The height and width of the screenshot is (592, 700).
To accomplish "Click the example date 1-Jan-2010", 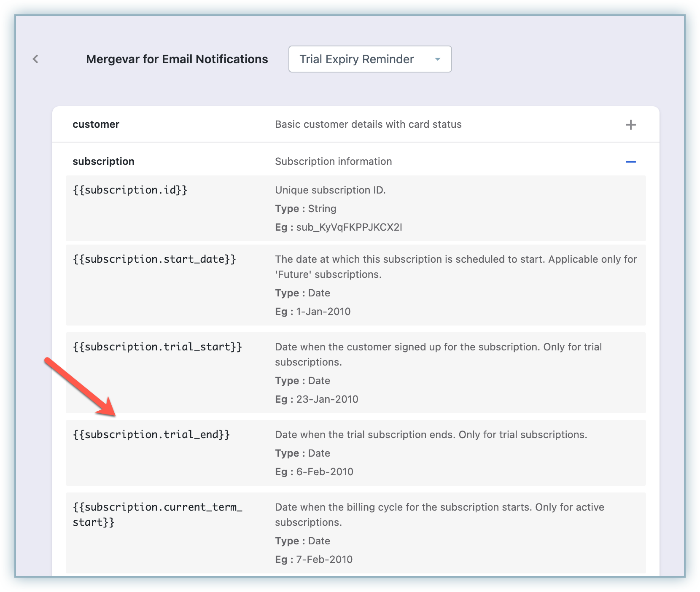I will coord(323,312).
